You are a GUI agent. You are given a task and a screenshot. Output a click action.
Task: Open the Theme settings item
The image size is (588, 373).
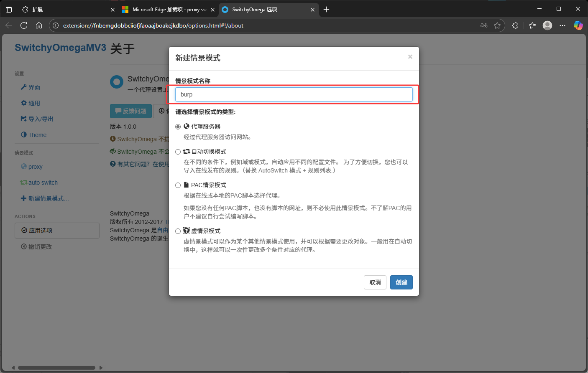[34, 135]
